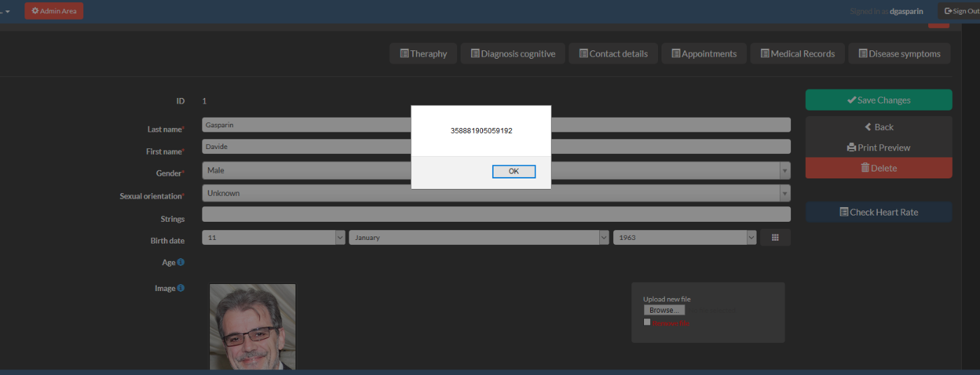This screenshot has height=375, width=980.
Task: Click the patient photo thumbnail
Action: tap(253, 327)
